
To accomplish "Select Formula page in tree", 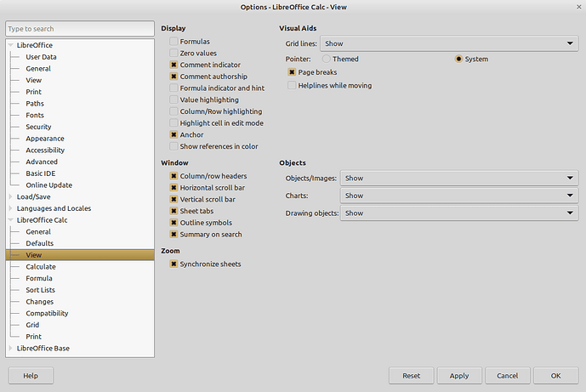I will (x=39, y=278).
